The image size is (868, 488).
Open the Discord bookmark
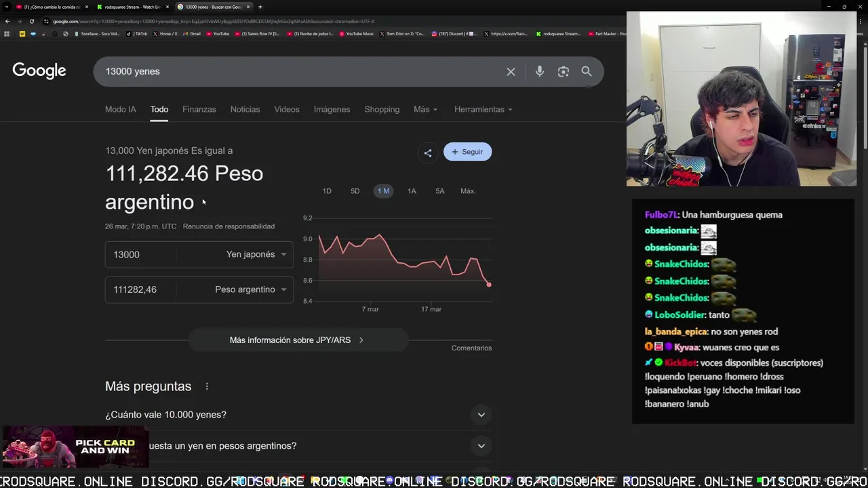(455, 34)
